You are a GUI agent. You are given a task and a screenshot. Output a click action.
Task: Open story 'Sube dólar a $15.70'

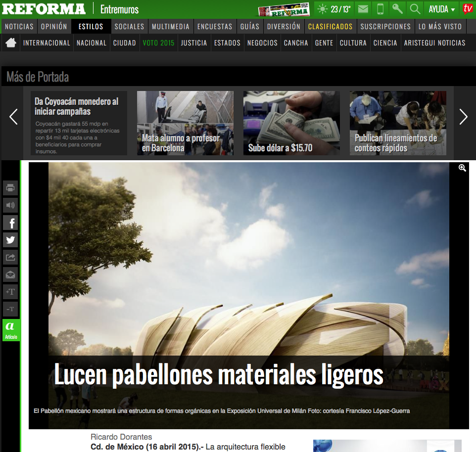pos(292,123)
